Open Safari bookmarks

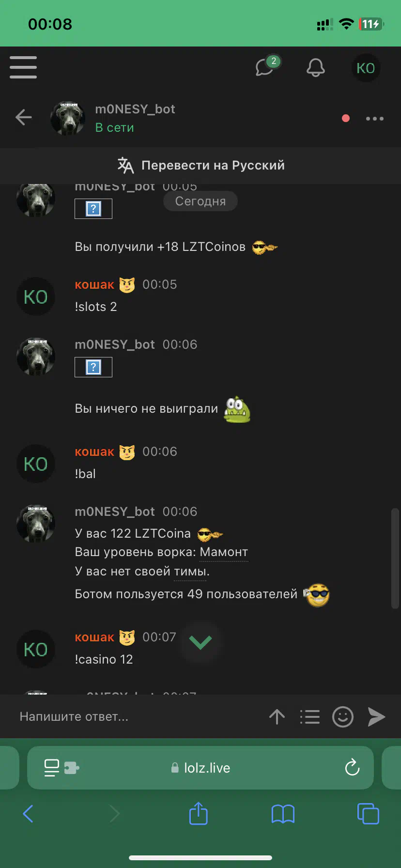pyautogui.click(x=283, y=814)
